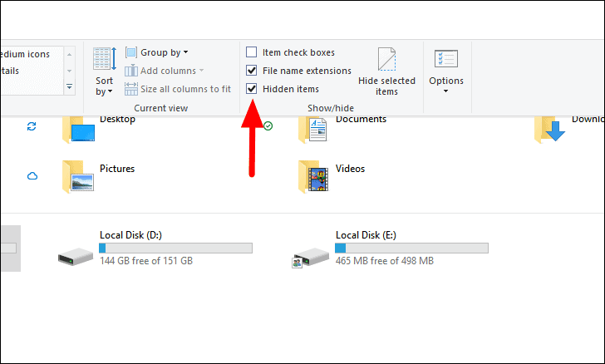
Task: Uncheck Hidden items checkbox
Action: [x=252, y=89]
